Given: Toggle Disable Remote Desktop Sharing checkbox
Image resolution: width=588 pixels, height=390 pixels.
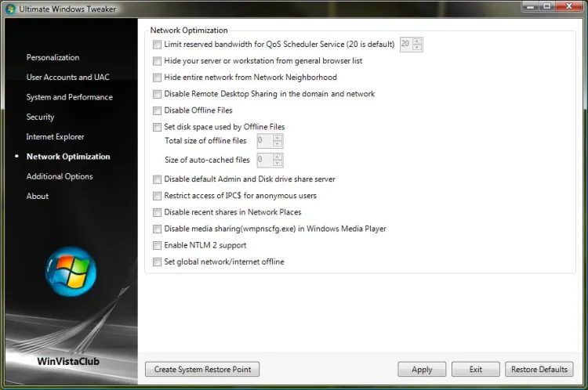Looking at the screenshot, I should [157, 94].
